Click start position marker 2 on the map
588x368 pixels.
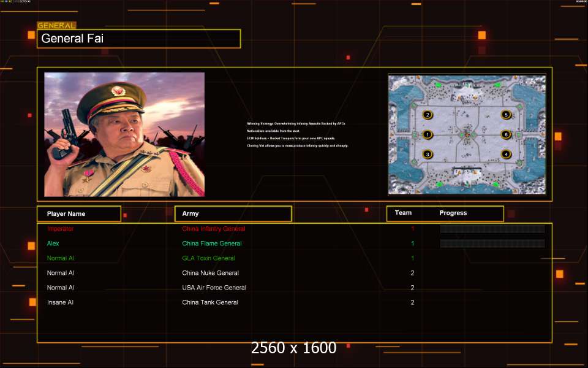[x=428, y=115]
